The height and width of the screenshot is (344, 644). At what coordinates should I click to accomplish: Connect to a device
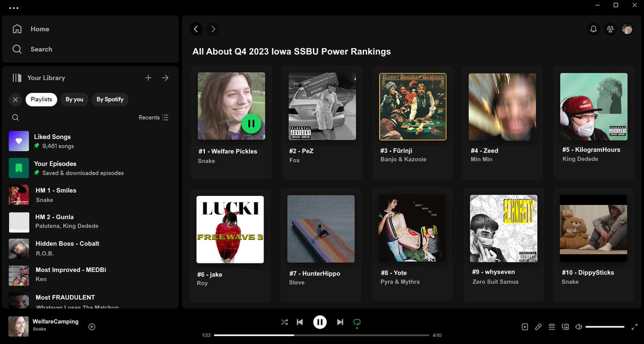point(565,327)
